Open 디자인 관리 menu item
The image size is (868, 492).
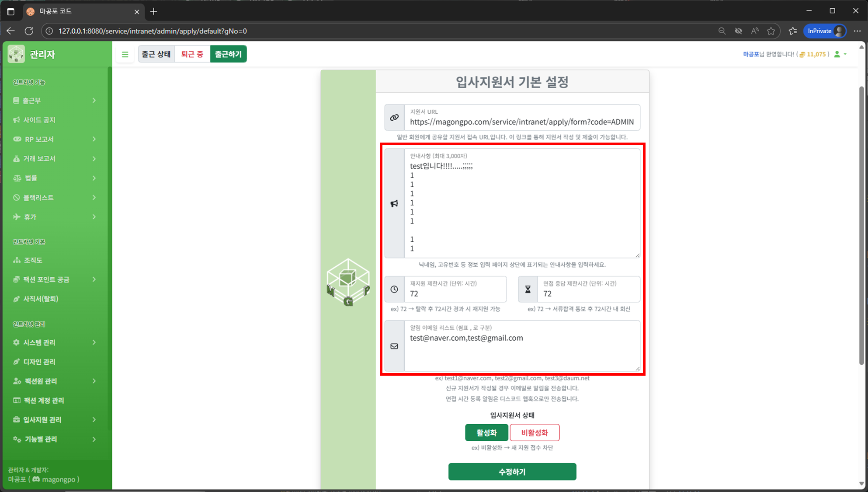coord(55,362)
